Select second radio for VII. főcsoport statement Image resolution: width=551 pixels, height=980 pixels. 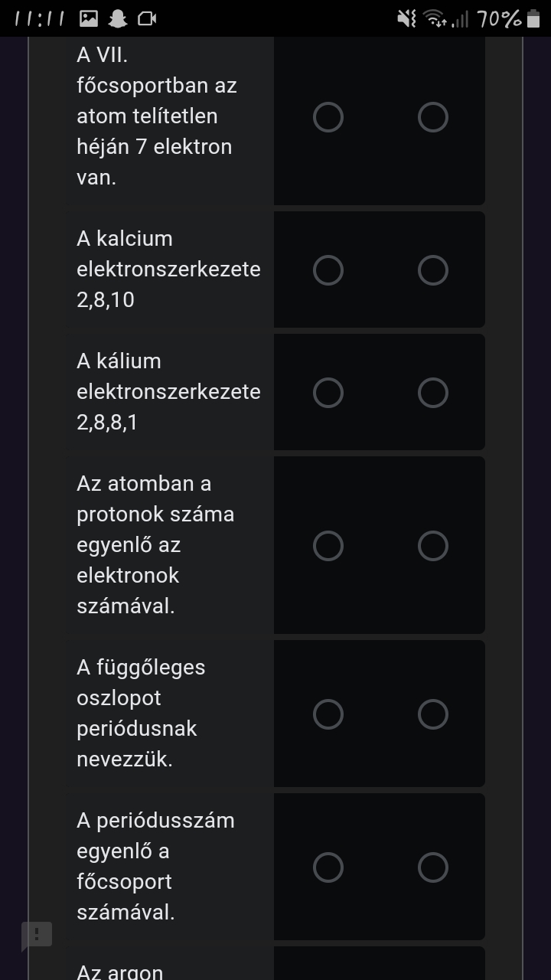tap(433, 117)
